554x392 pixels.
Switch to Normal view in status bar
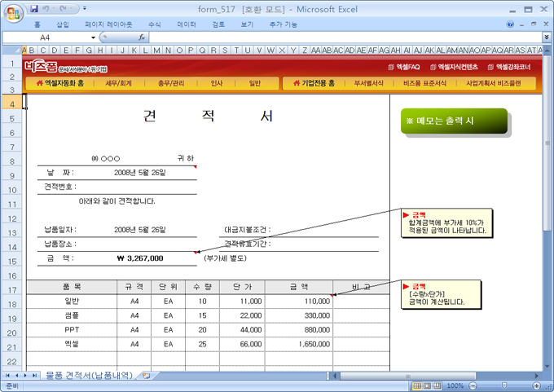(x=415, y=385)
